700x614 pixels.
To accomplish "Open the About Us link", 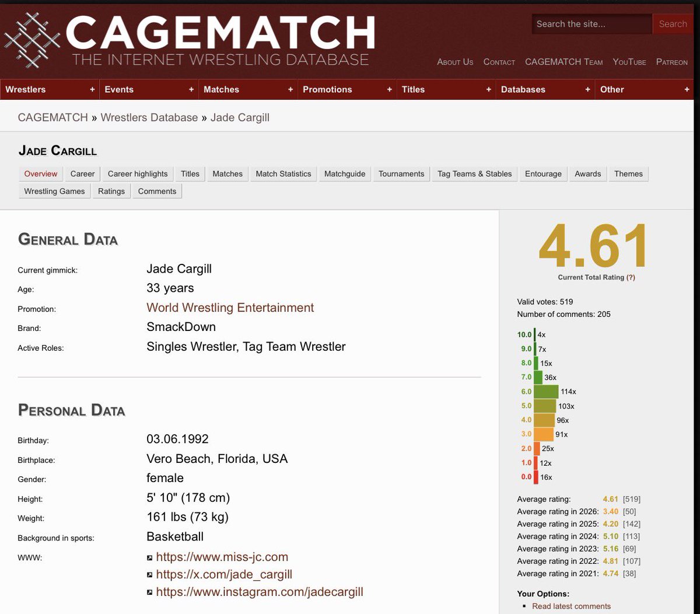I will coord(455,62).
